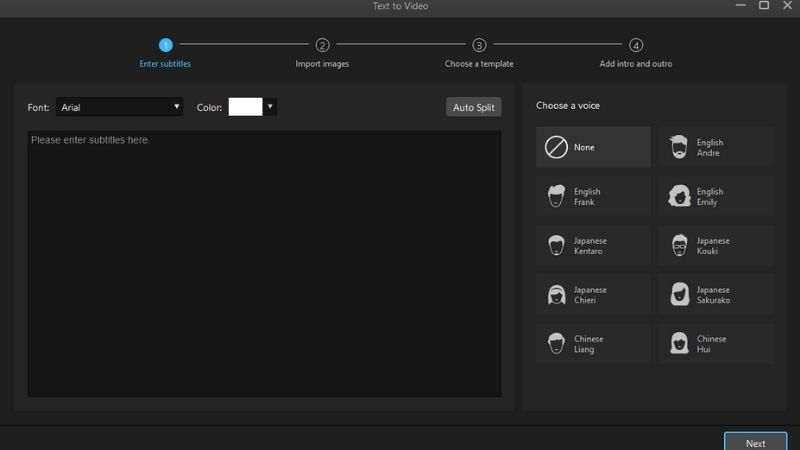800x450 pixels.
Task: Go to step 4 Add intro and outro
Action: (x=636, y=53)
